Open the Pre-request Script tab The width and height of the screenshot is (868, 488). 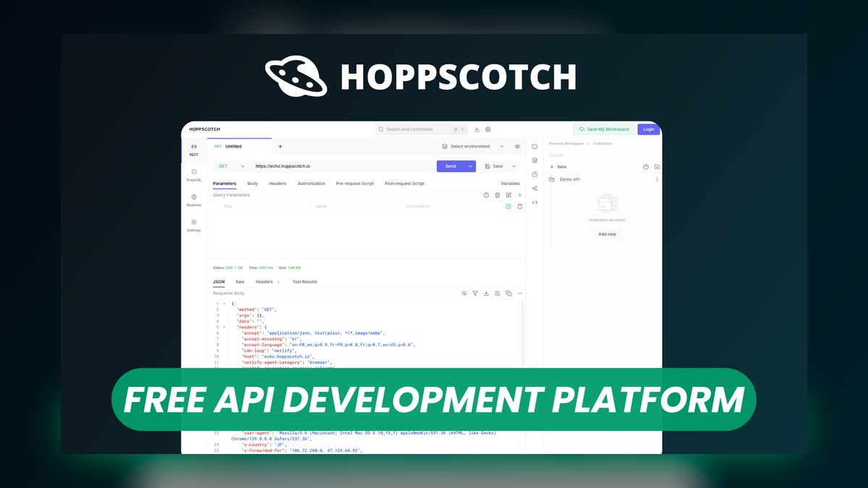(x=355, y=184)
